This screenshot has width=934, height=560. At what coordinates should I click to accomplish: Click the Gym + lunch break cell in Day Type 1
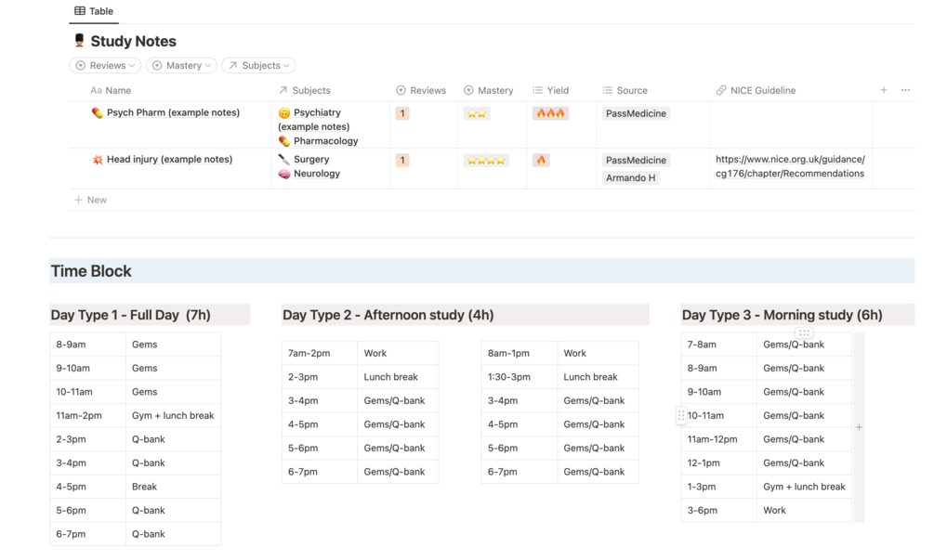(x=173, y=415)
